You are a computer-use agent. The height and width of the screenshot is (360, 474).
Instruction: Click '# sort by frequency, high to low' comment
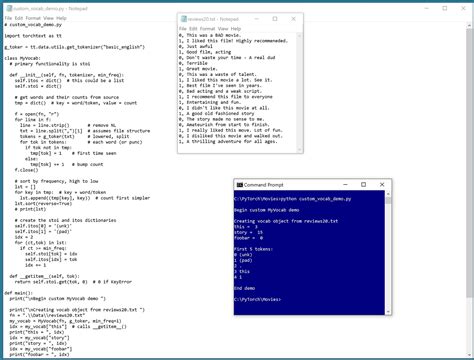pos(56,181)
